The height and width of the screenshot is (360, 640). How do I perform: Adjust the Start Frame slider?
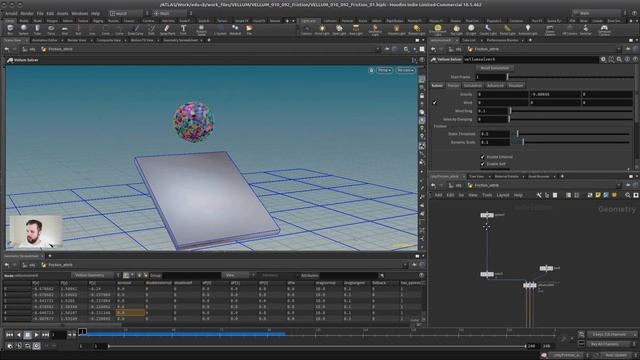[x=570, y=77]
